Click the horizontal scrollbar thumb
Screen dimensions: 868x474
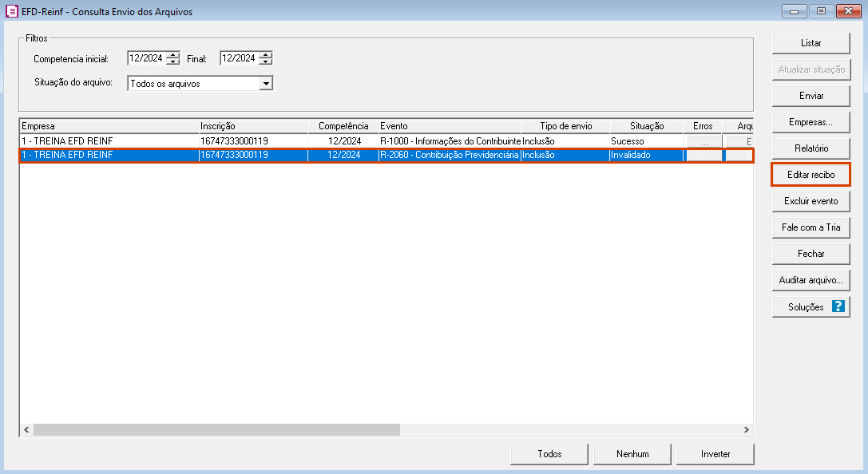pyautogui.click(x=216, y=430)
